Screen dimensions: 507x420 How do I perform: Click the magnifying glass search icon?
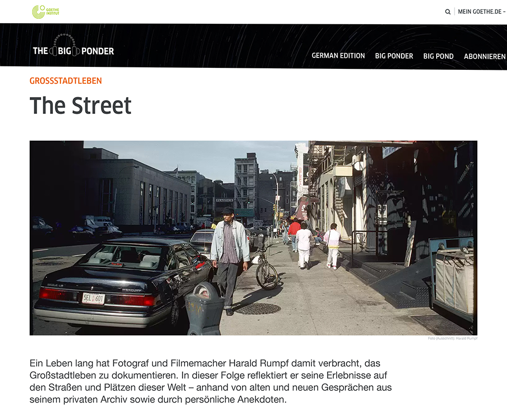click(x=448, y=12)
